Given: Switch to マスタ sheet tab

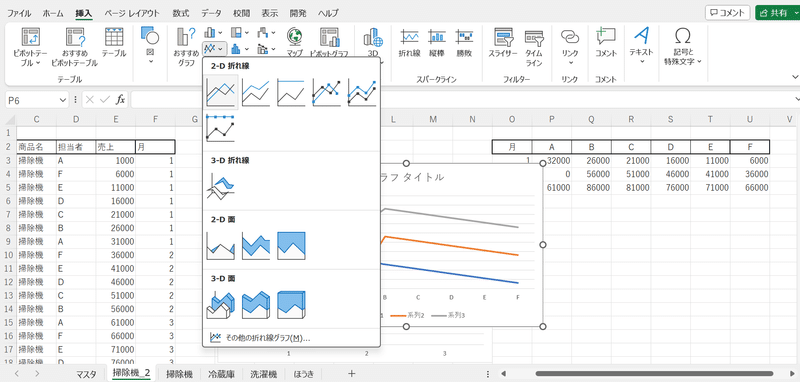Looking at the screenshot, I should coord(86,374).
